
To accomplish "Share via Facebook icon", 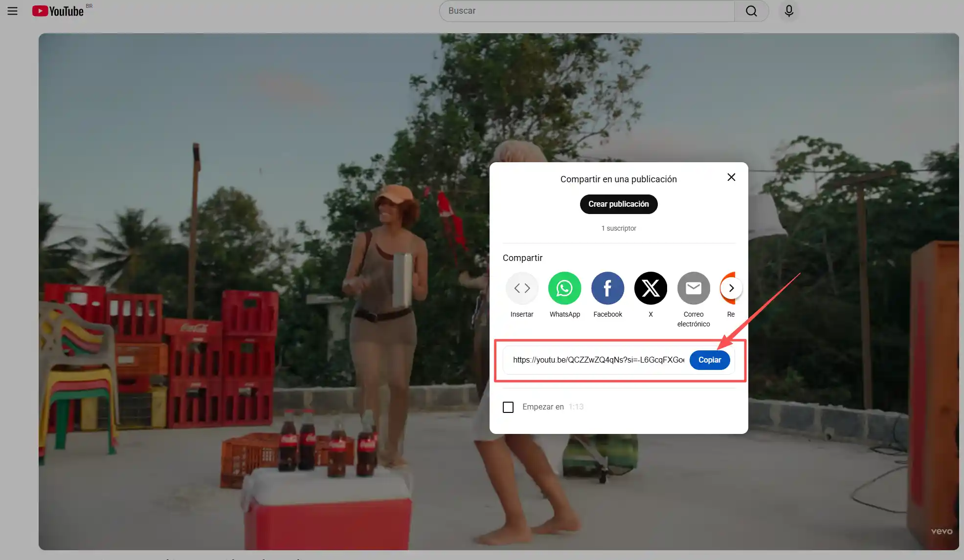I will [x=607, y=288].
